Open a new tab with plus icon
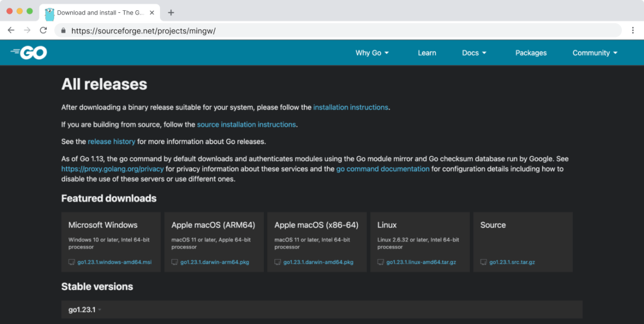 click(x=171, y=12)
